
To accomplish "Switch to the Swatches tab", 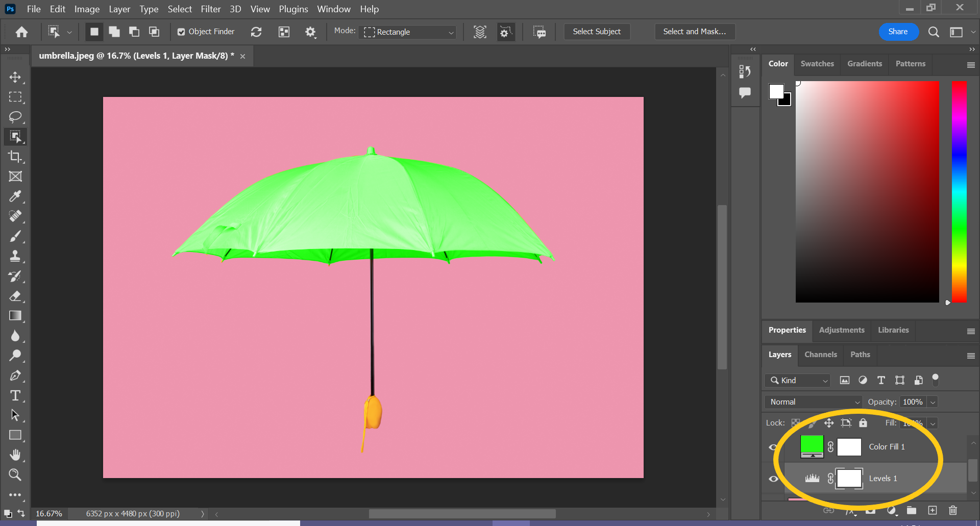I will click(817, 64).
